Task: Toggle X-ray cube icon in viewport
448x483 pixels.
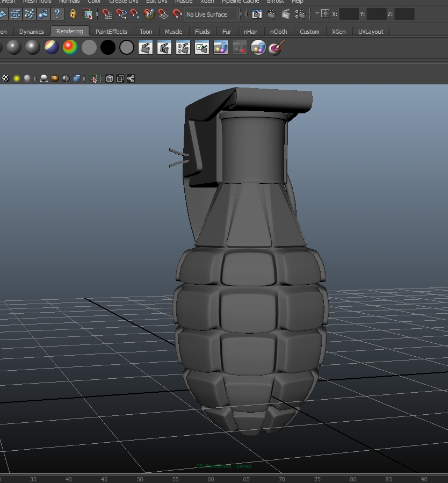Action: 110,78
